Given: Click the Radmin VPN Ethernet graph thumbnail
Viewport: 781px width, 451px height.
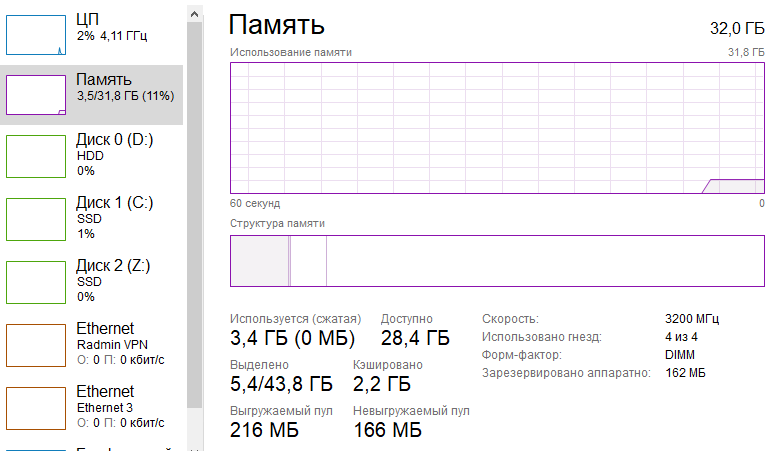Looking at the screenshot, I should click(x=35, y=345).
